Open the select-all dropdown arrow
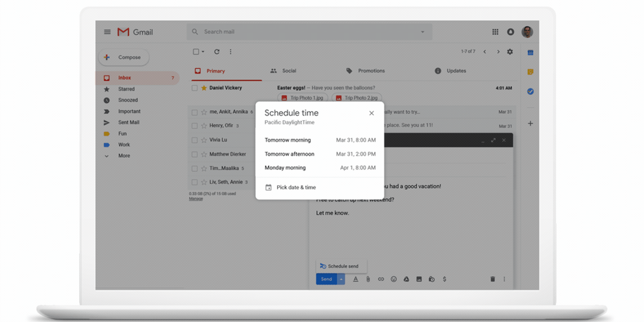 click(x=203, y=52)
